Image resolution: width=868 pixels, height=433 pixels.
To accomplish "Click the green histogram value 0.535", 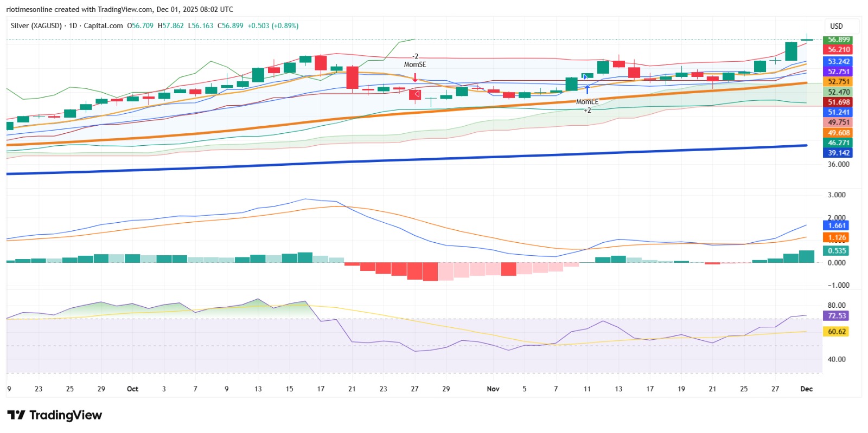I will (x=837, y=251).
